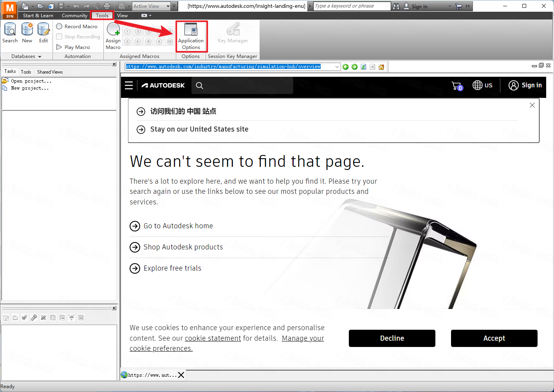The width and height of the screenshot is (554, 392).
Task: Refresh the embedded web page
Action: 363,67
